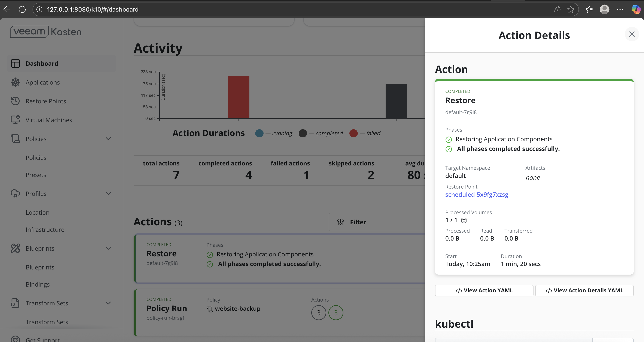
Task: Open the Infrastructure menu item
Action: click(x=45, y=229)
